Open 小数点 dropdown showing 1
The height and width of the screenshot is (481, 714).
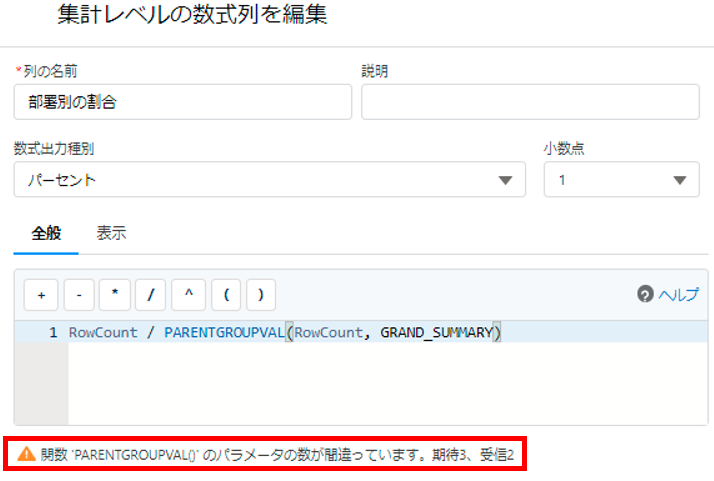(622, 179)
